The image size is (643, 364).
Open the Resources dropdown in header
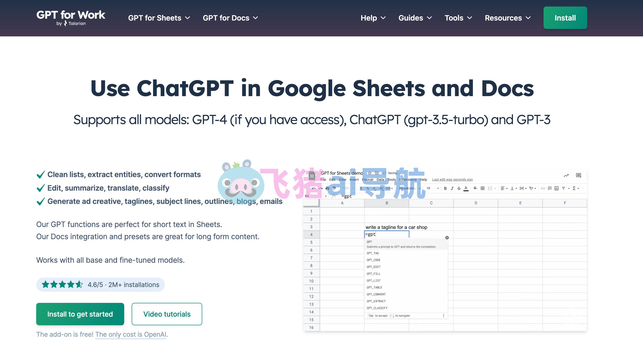pyautogui.click(x=507, y=18)
